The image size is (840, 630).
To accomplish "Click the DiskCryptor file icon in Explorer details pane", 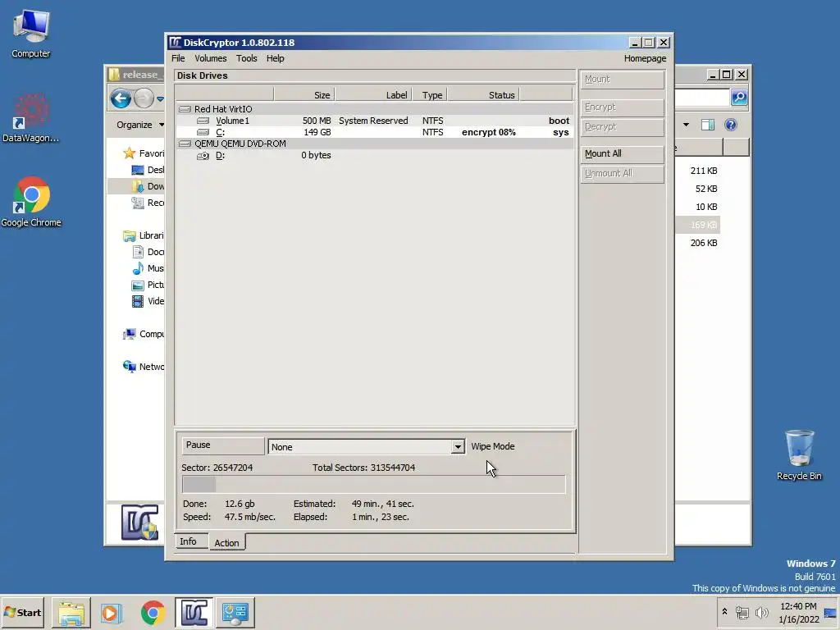I will [139, 523].
